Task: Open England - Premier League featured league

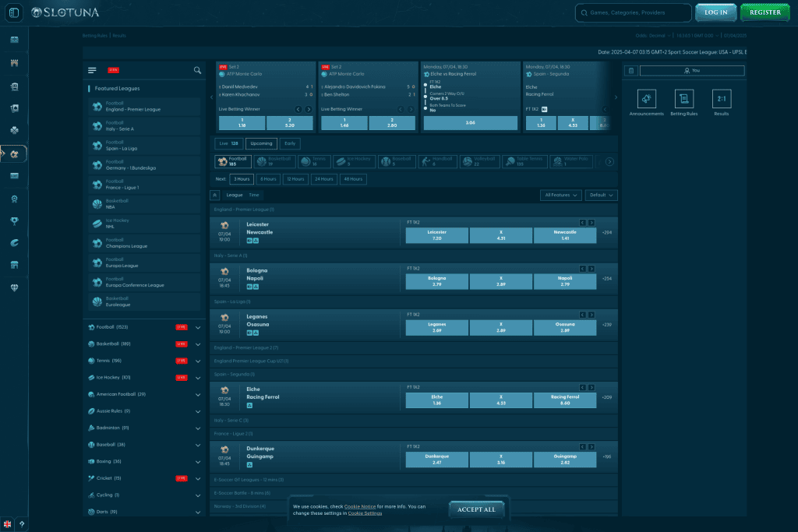Action: [144, 106]
